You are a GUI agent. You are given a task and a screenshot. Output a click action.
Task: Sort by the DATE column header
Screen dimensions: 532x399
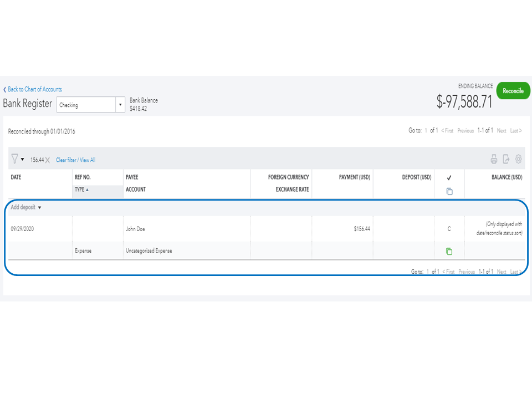16,177
